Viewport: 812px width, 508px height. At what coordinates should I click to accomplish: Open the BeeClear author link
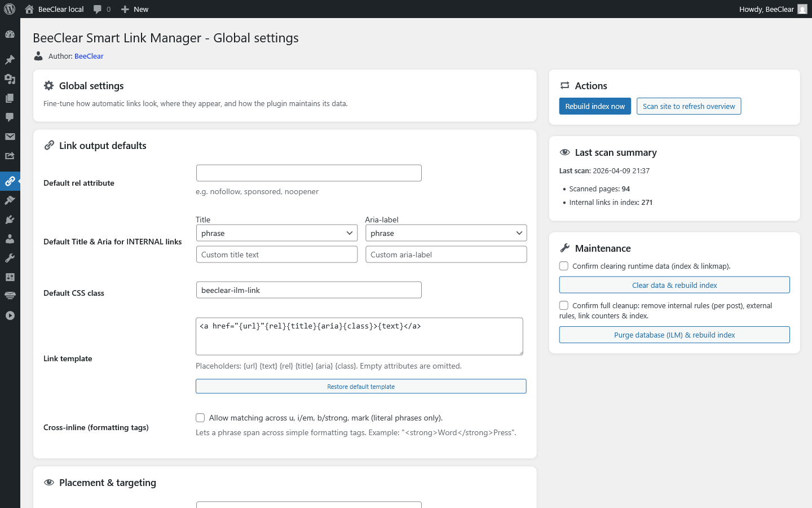pos(89,56)
